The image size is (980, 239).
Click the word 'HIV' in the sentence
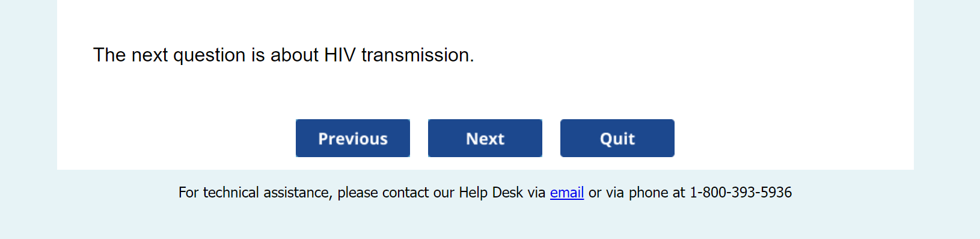pyautogui.click(x=340, y=55)
